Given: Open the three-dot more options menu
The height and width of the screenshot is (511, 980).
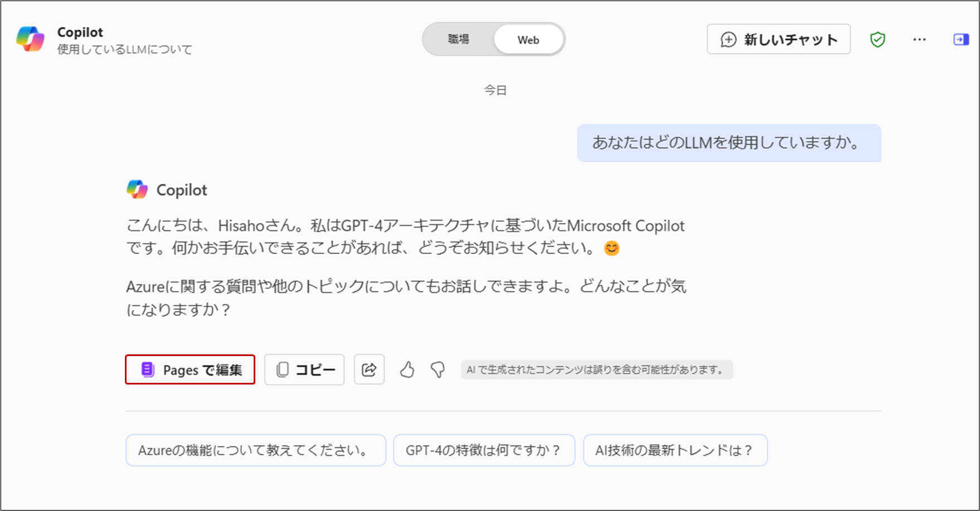Looking at the screenshot, I should [x=920, y=40].
